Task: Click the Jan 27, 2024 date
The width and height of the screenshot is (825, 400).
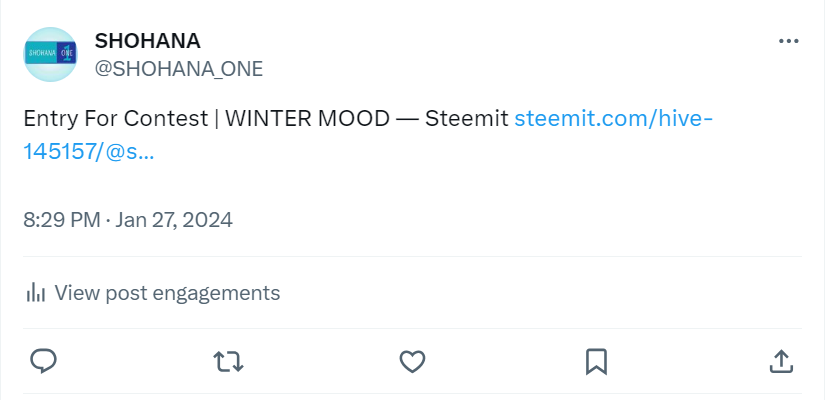Action: point(174,220)
